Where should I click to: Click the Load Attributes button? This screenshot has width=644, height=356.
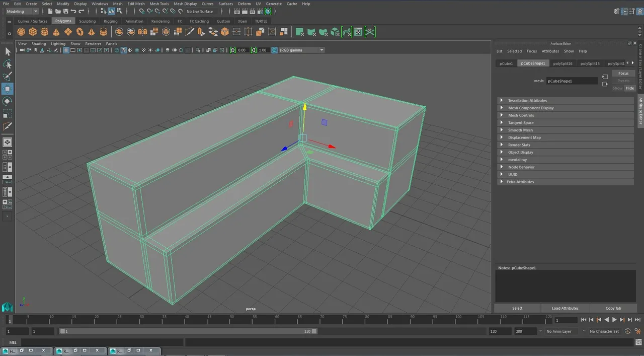565,308
